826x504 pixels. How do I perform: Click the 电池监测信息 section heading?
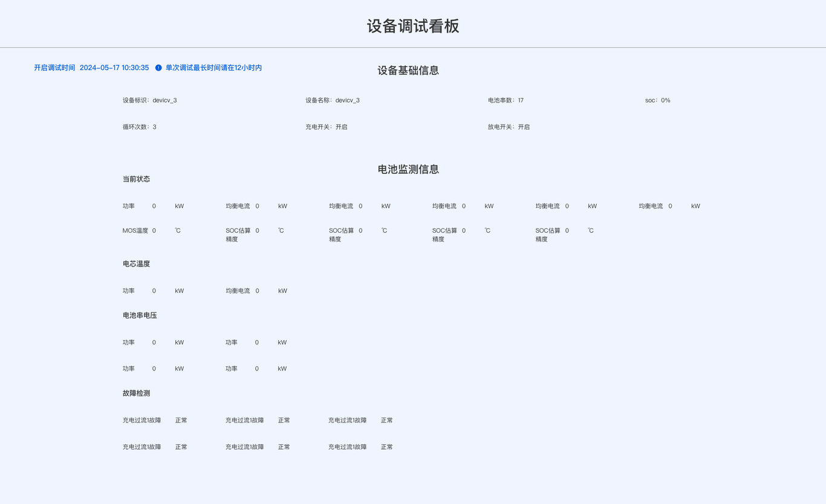coord(408,170)
